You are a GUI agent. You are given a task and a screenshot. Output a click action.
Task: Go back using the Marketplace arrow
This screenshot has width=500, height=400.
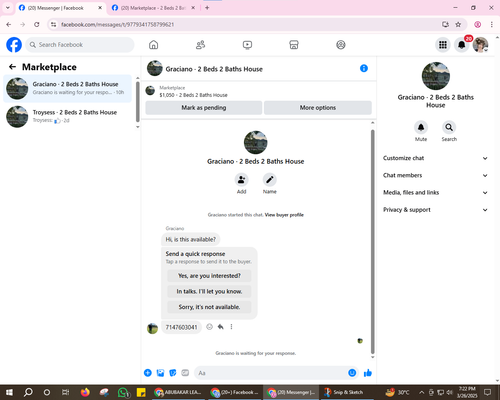(12, 67)
